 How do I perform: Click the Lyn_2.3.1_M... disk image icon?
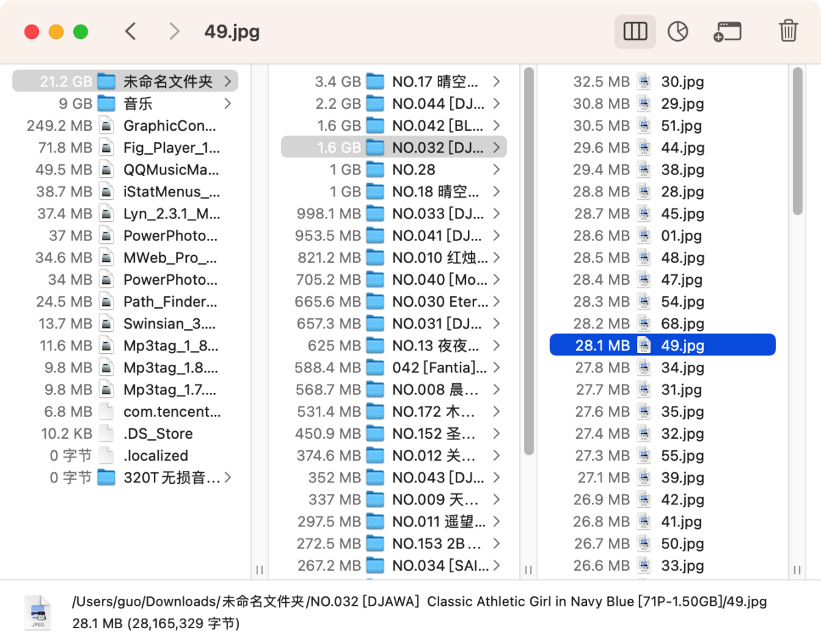[x=106, y=214]
